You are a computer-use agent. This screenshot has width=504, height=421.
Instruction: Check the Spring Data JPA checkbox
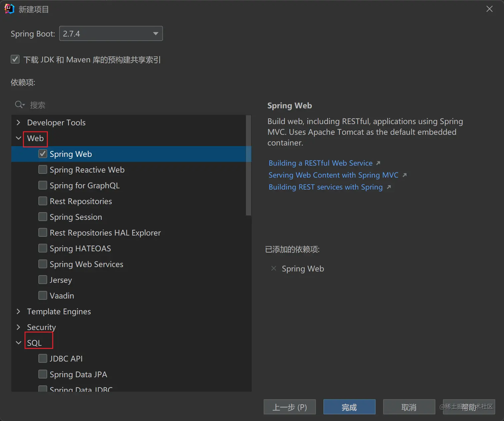click(x=43, y=374)
